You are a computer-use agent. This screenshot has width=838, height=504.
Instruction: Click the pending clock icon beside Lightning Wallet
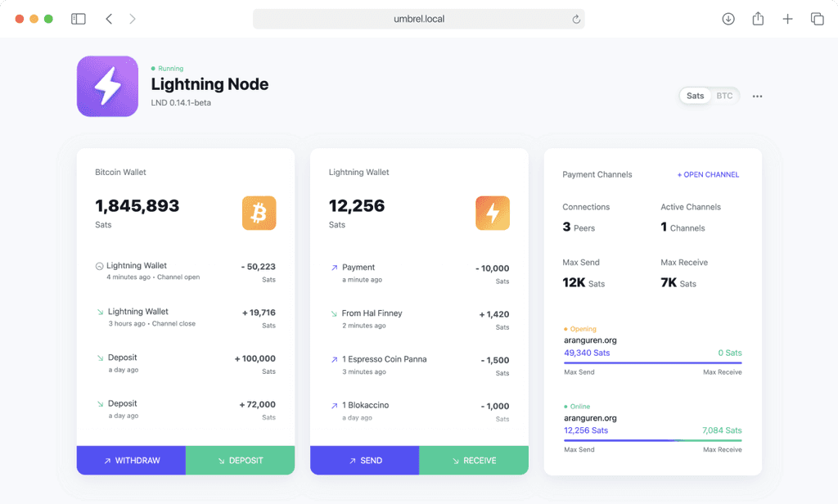[101, 266]
